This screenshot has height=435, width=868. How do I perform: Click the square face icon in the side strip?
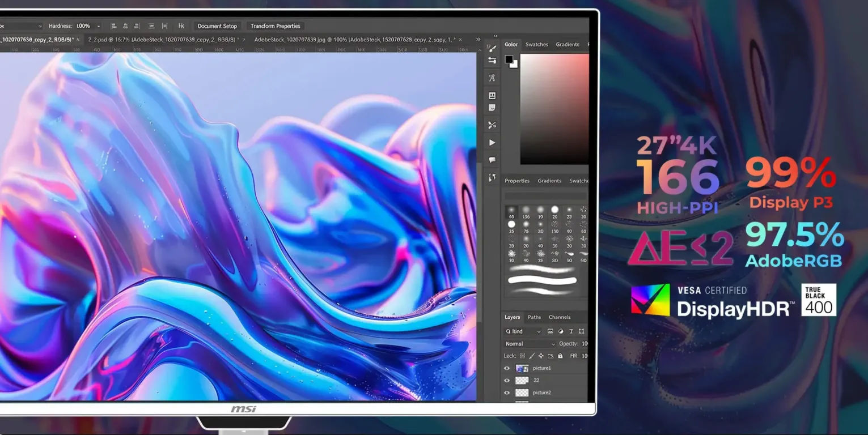point(492,96)
